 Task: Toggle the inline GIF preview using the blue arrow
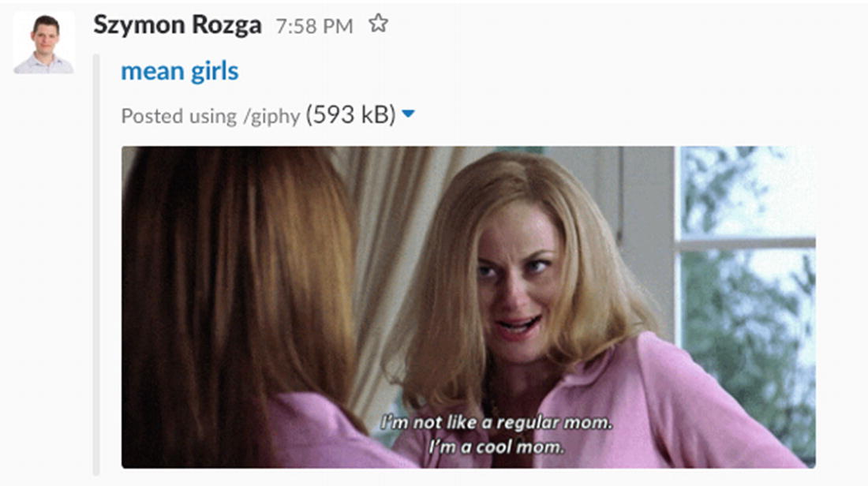coord(408,114)
